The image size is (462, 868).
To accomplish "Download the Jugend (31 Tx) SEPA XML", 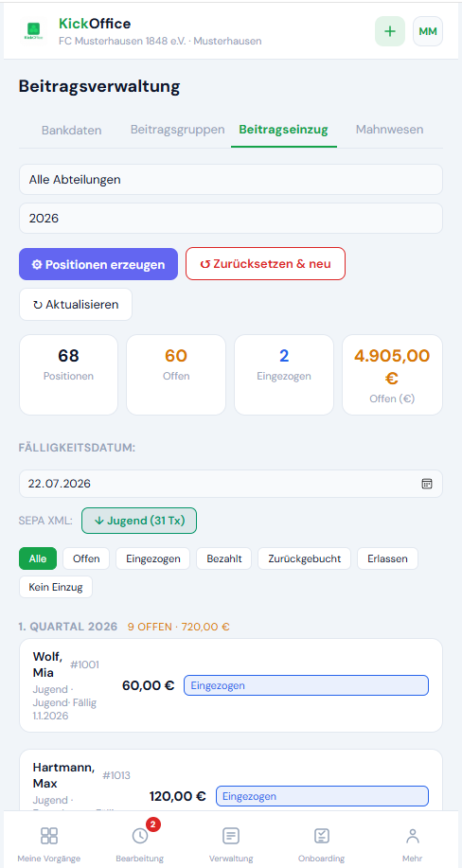I will tap(139, 521).
